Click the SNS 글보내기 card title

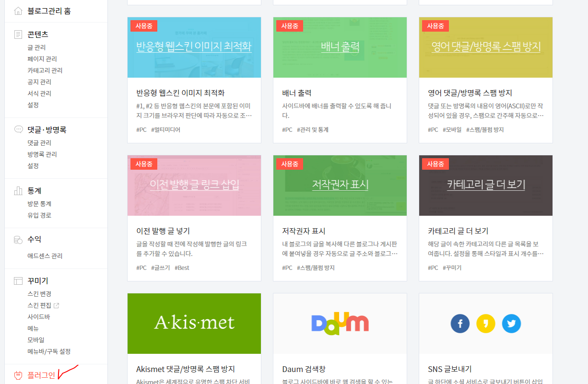449,369
